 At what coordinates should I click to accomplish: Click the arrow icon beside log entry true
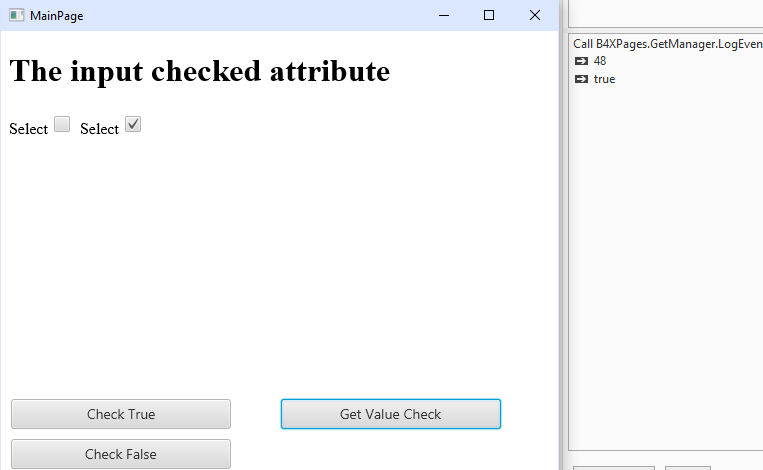coord(581,79)
